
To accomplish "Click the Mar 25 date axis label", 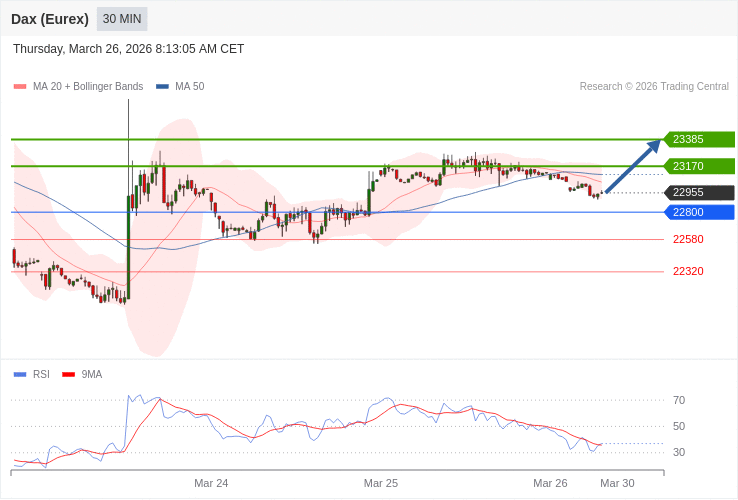I will click(381, 483).
